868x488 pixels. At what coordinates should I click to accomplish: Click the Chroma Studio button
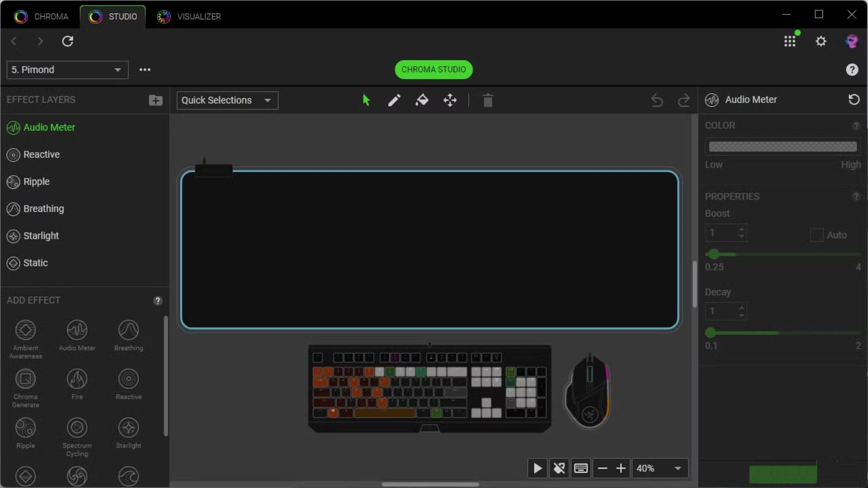click(x=433, y=69)
